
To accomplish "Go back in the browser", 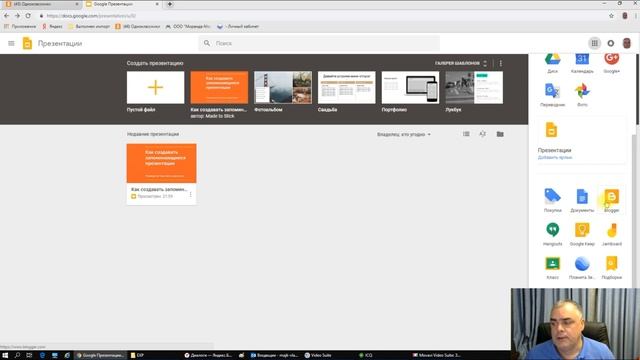I will [x=6, y=16].
